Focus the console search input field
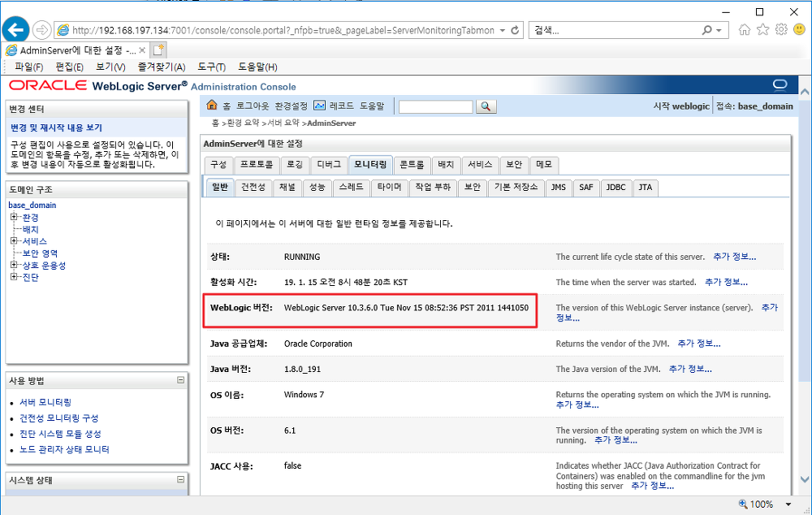Viewport: 812px width, 515px height. (435, 106)
